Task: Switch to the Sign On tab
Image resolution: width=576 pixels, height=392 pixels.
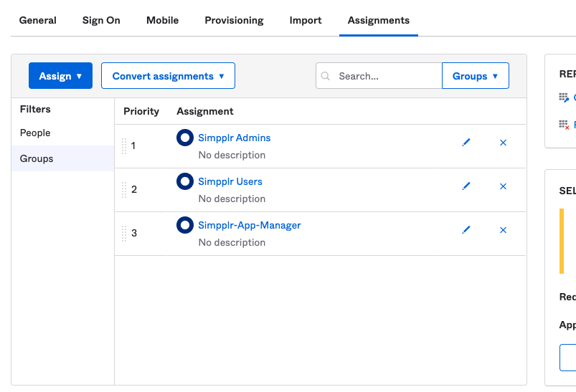Action: point(101,20)
